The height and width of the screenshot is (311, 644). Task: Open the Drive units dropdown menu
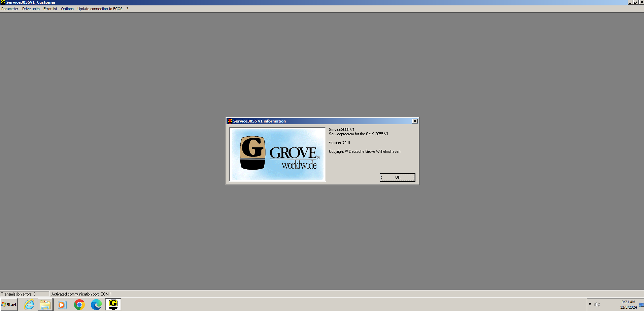pyautogui.click(x=31, y=9)
